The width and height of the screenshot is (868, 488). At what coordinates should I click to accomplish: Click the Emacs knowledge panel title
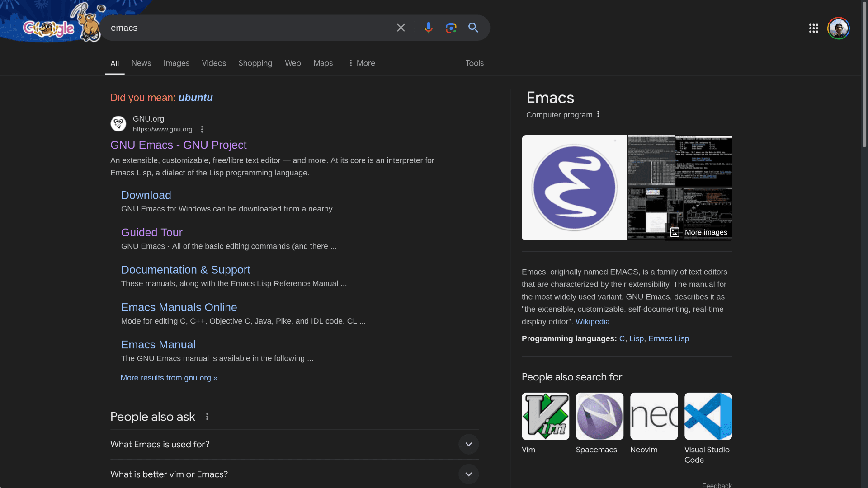coord(550,98)
